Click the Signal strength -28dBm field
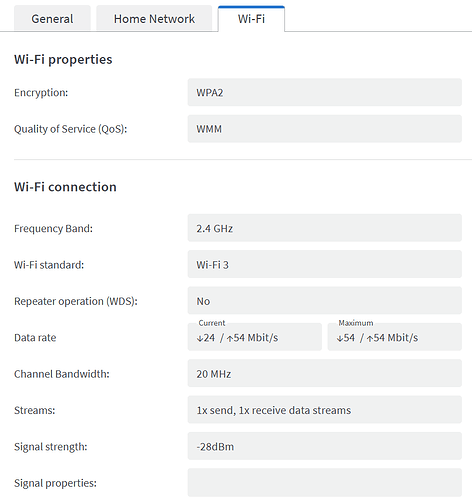The image size is (472, 499). (x=325, y=446)
